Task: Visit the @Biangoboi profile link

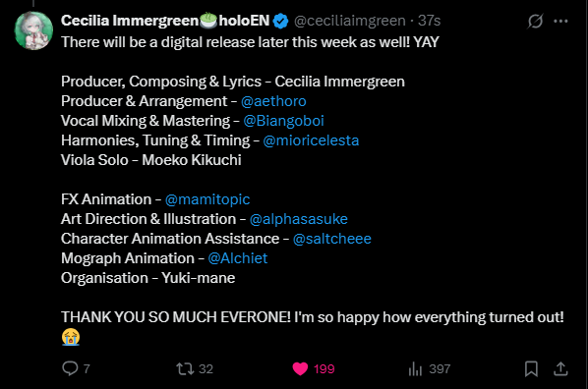Action: [283, 121]
